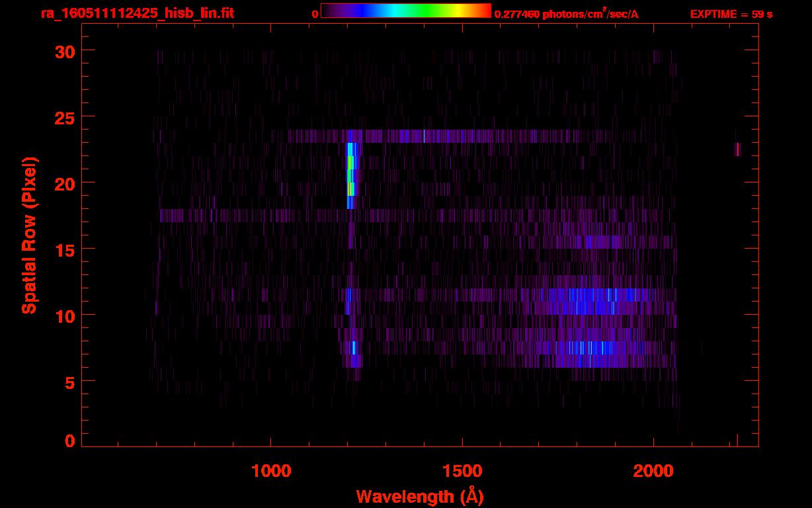Click the rainbow color scale bar
The width and height of the screenshot is (812, 508).
(406, 11)
